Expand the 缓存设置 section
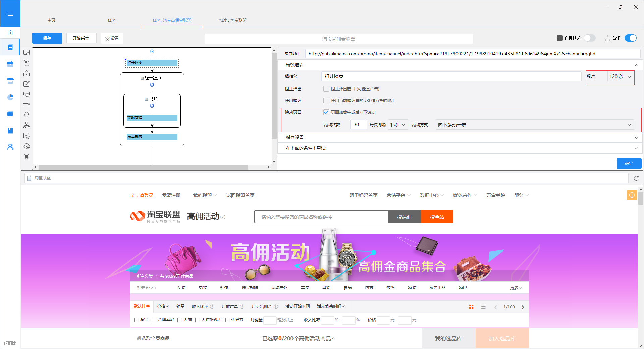Viewport: 644px width, 349px height. coord(636,138)
